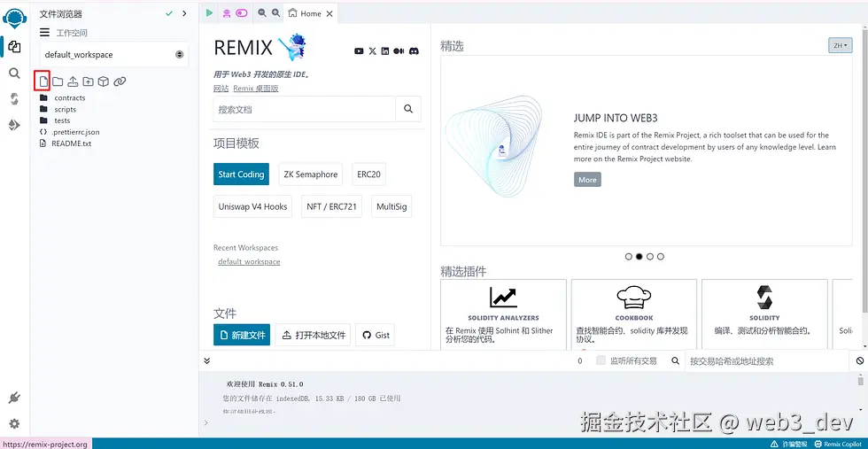Image resolution: width=868 pixels, height=449 pixels.
Task: Open the Solidity compiler sidebar icon
Action: (x=14, y=99)
